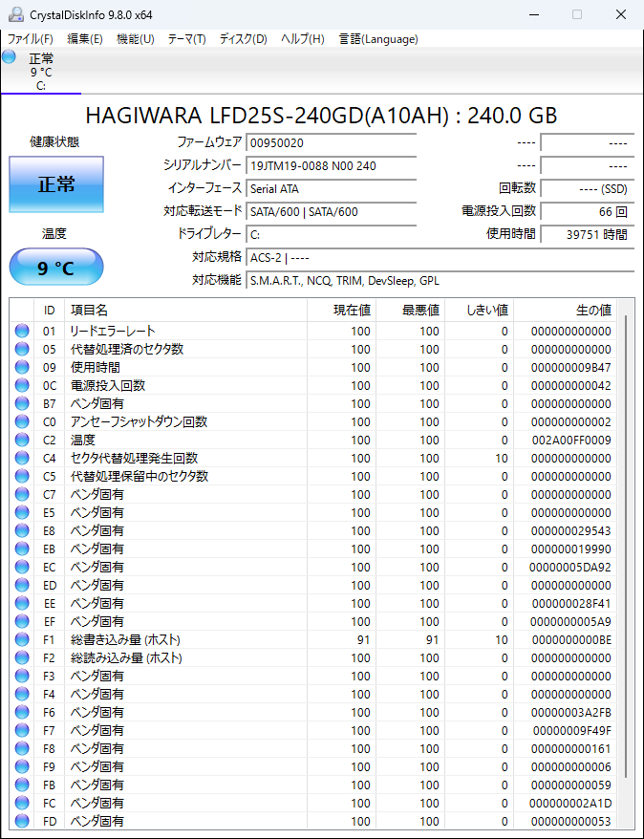Viewport: 644px width, 839px height.
Task: Click the blue orb on 温度 C2 row
Action: pos(22,440)
